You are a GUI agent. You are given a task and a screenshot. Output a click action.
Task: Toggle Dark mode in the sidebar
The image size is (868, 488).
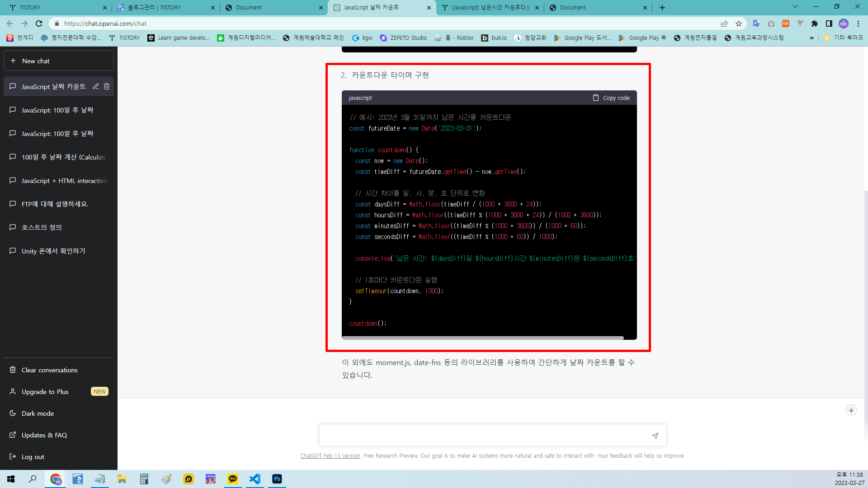(x=38, y=413)
